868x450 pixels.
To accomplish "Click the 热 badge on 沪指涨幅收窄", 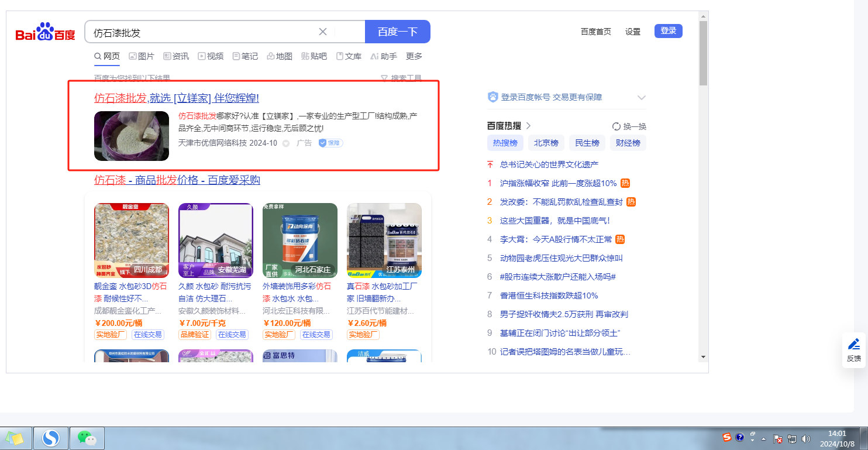I will 625,183.
